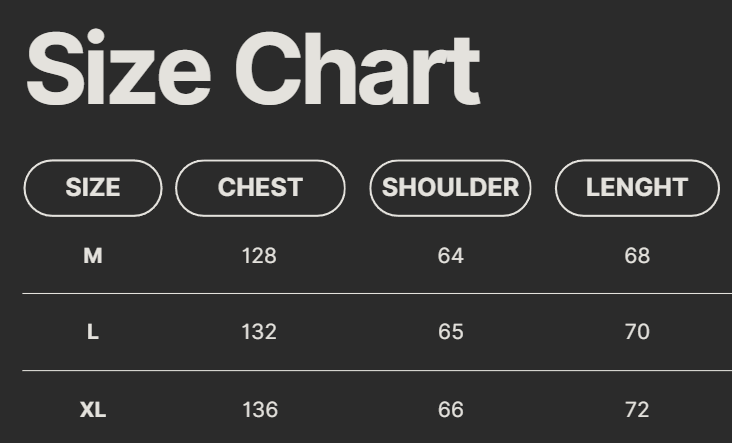
Task: Click the word 'Size' in the heading
Action: (x=118, y=70)
